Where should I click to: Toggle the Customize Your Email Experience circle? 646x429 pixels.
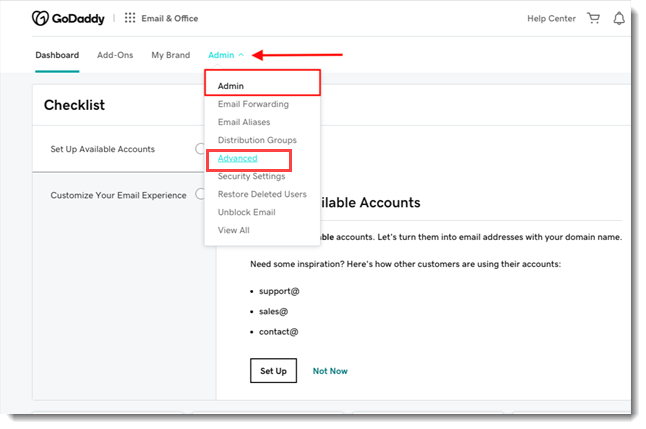201,194
